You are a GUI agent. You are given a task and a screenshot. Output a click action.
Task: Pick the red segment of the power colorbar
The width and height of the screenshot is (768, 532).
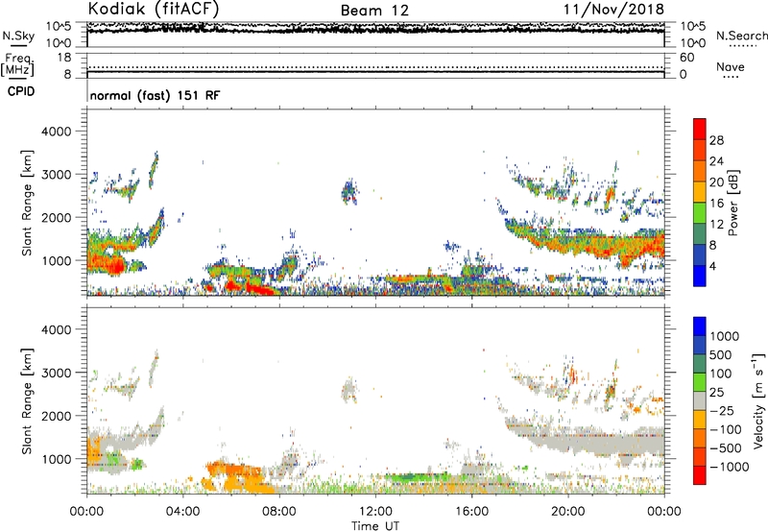[700, 130]
